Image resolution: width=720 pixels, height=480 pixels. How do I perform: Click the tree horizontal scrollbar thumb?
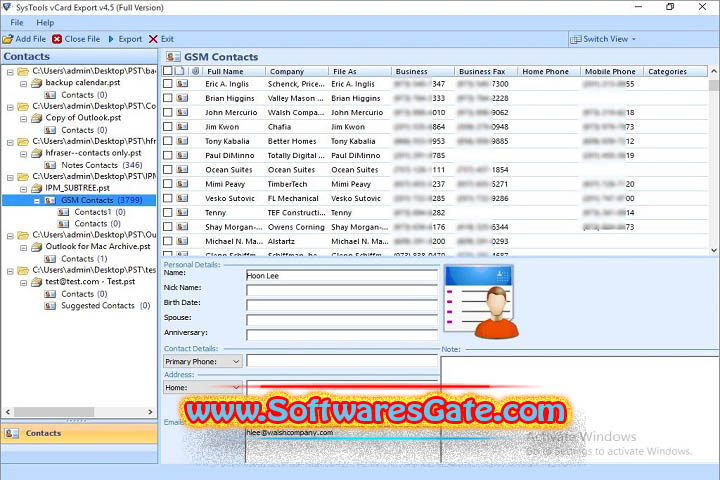click(x=54, y=412)
